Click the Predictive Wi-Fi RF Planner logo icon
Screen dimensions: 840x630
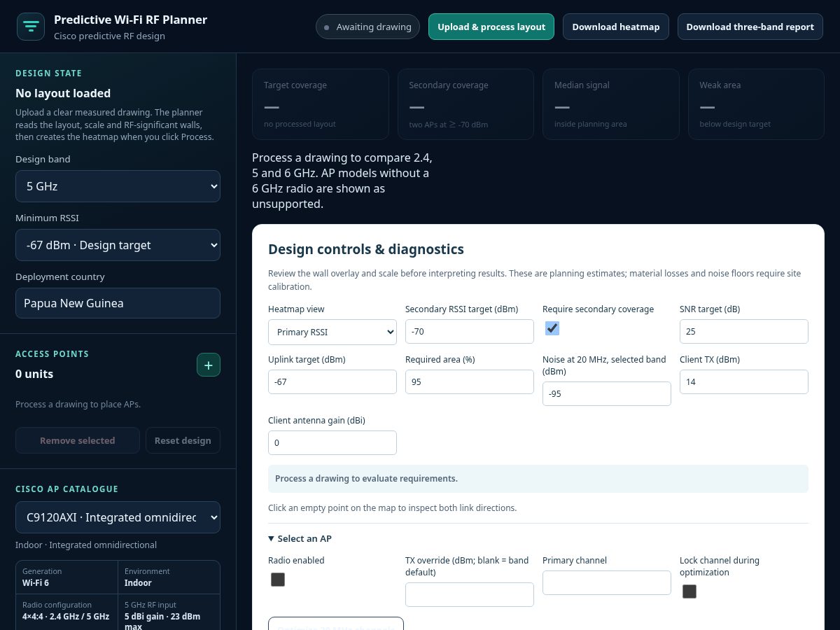pos(31,27)
